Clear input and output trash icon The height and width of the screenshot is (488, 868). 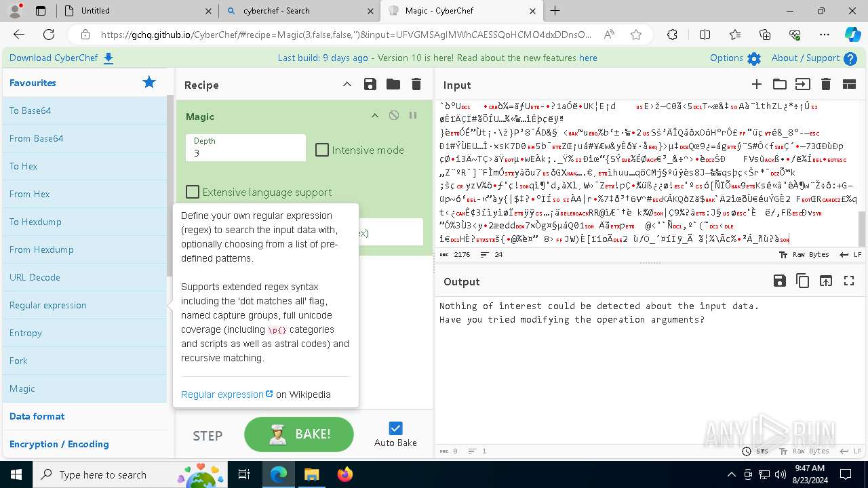[826, 84]
